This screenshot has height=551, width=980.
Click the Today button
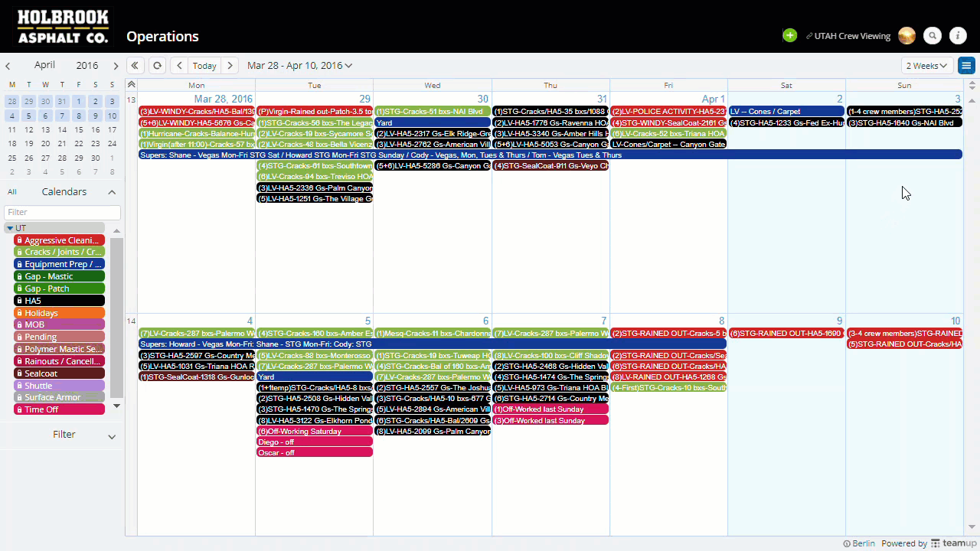tap(204, 66)
